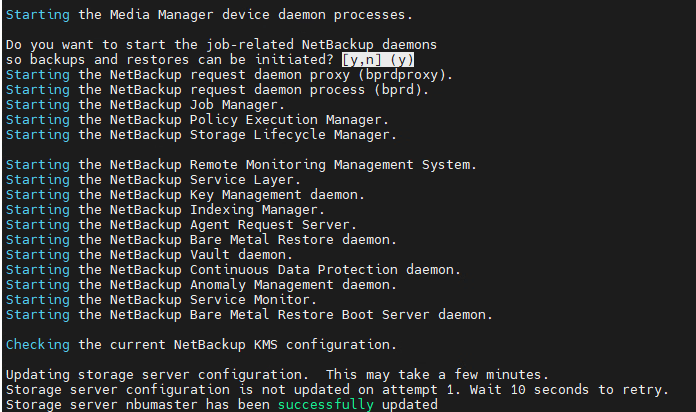Viewport: 696px width, 412px height.
Task: Click '(bprd)' in request daemon process line
Action: point(398,90)
